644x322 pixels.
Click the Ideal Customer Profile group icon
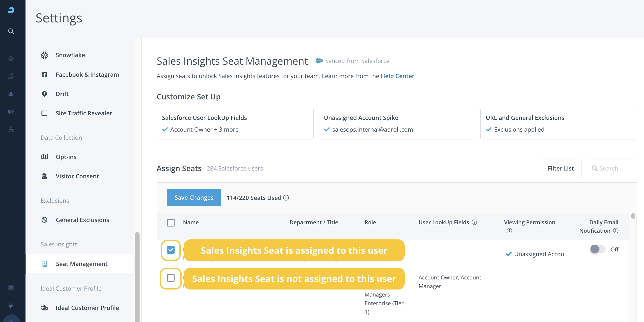coord(44,308)
